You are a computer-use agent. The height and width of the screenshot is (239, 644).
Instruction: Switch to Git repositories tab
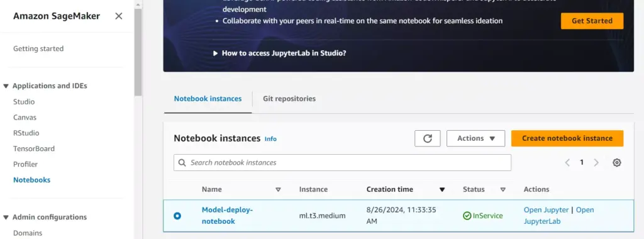(x=289, y=99)
